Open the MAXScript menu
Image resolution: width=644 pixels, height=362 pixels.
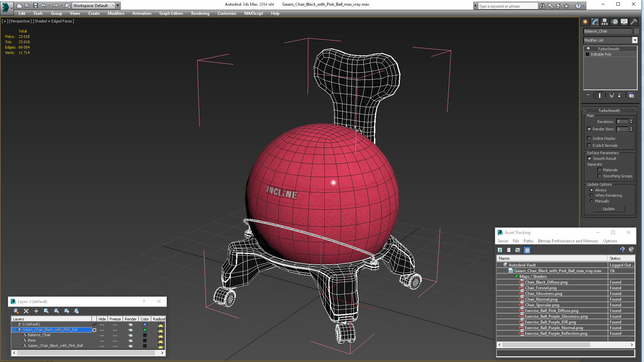coord(254,13)
